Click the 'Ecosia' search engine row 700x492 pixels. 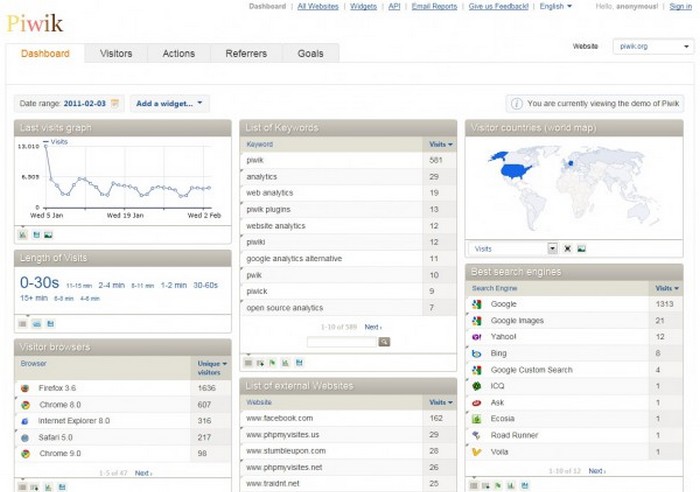574,419
